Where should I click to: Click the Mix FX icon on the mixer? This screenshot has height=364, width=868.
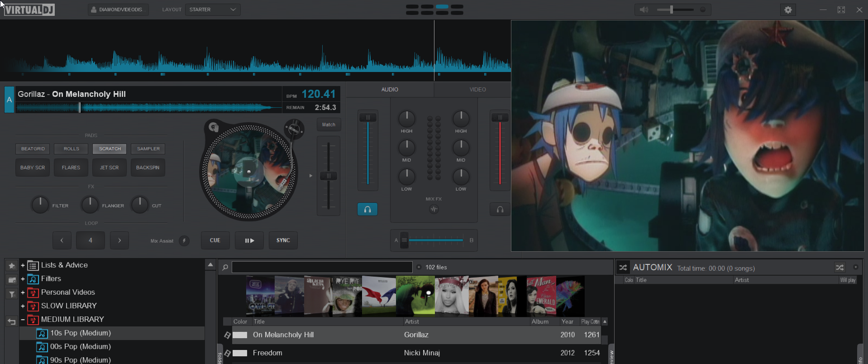tap(434, 209)
